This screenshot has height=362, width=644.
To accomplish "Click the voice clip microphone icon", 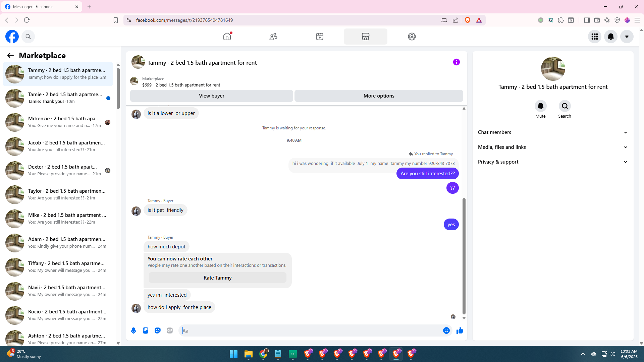I will 133,330.
